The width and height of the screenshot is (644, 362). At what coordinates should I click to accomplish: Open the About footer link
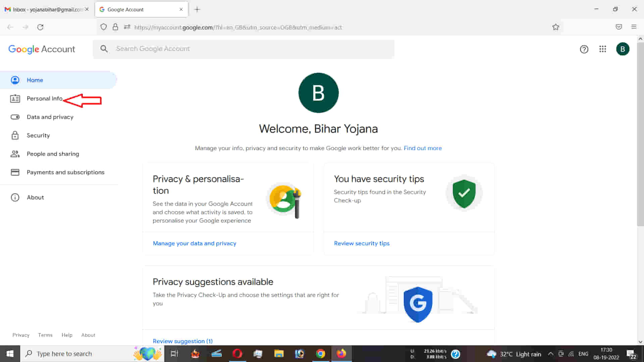click(x=88, y=335)
